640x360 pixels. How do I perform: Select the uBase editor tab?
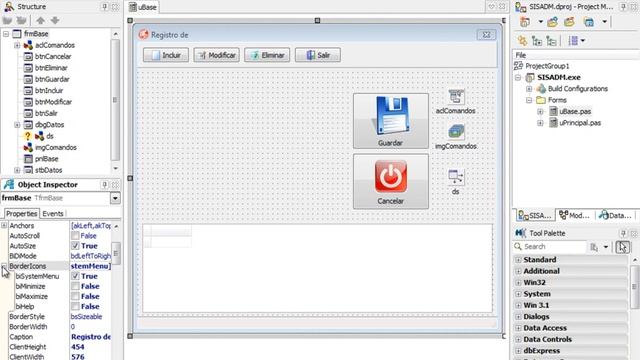tap(143, 7)
